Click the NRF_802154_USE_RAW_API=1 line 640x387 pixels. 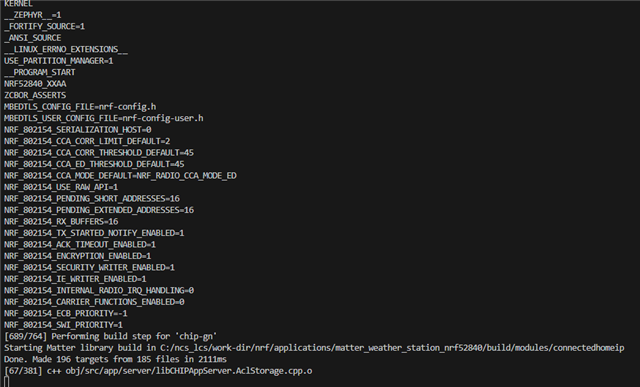61,187
